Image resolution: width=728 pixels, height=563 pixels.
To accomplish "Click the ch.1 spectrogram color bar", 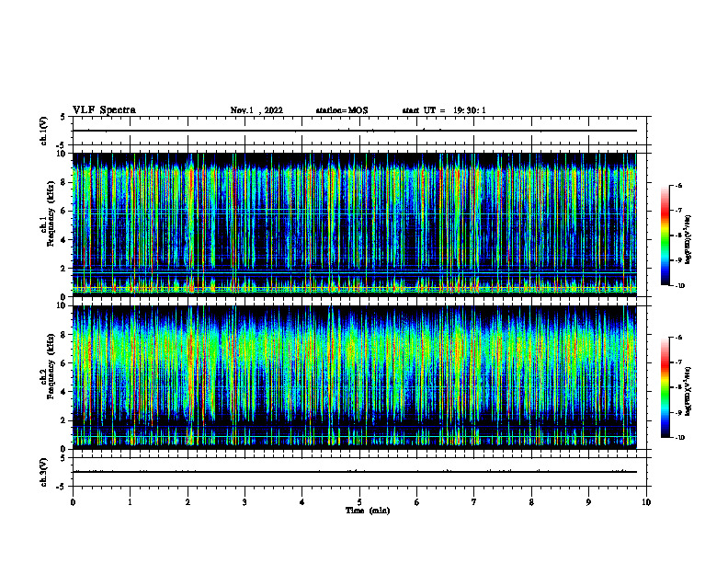I will point(665,236).
